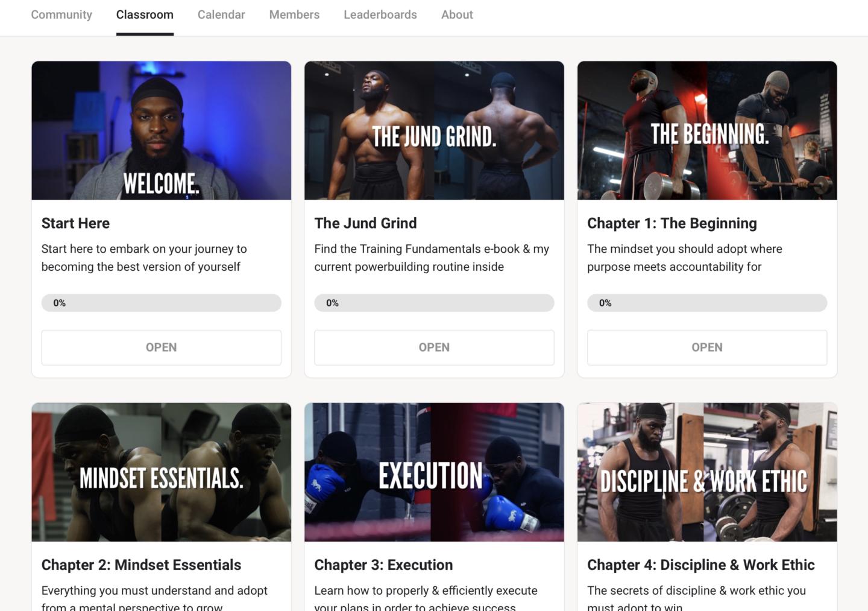Open the Calendar tab
Screen dimensions: 868x611
click(x=221, y=14)
